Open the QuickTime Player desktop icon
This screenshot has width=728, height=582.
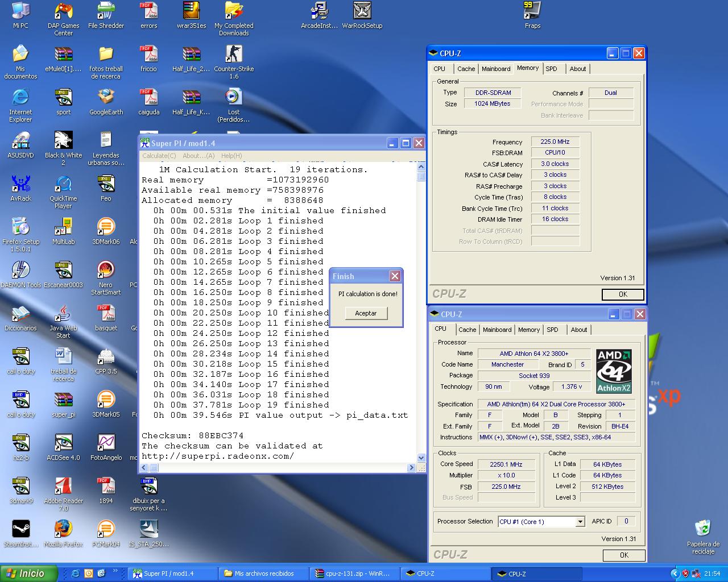point(63,184)
